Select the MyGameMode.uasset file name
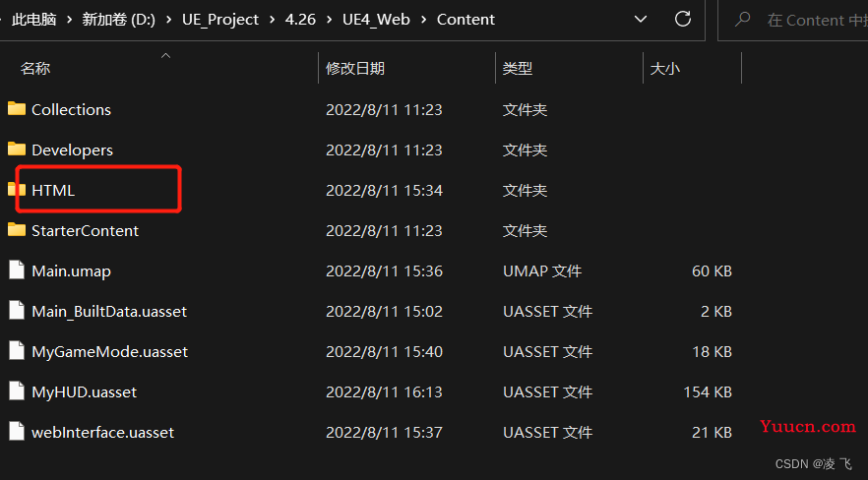868x480 pixels. [x=109, y=352]
